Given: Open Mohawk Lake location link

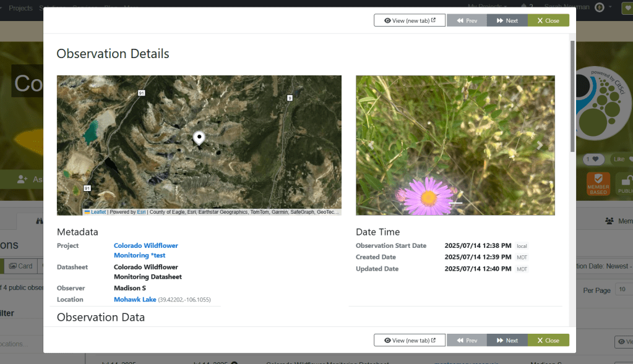Looking at the screenshot, I should point(135,300).
